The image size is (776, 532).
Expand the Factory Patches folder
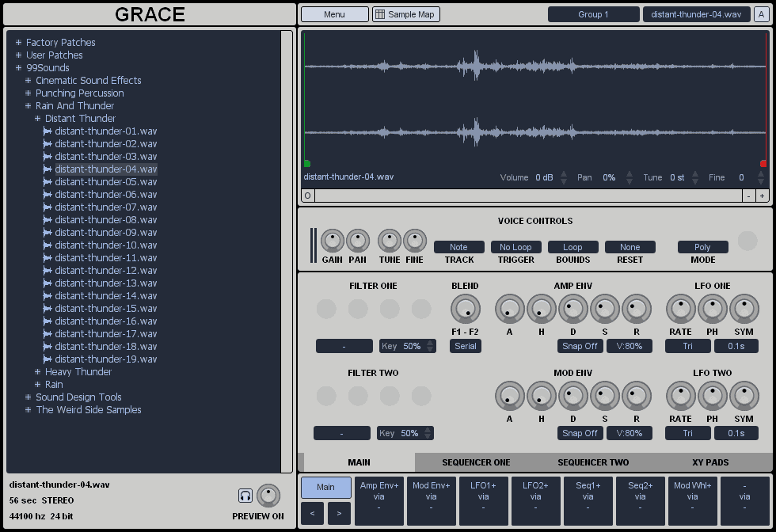18,43
